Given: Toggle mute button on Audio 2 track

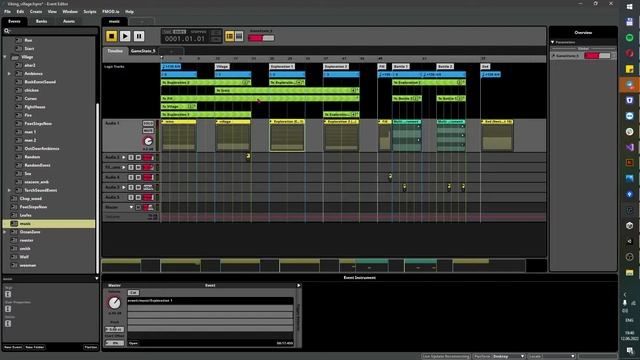Looking at the screenshot, I should tap(138, 157).
